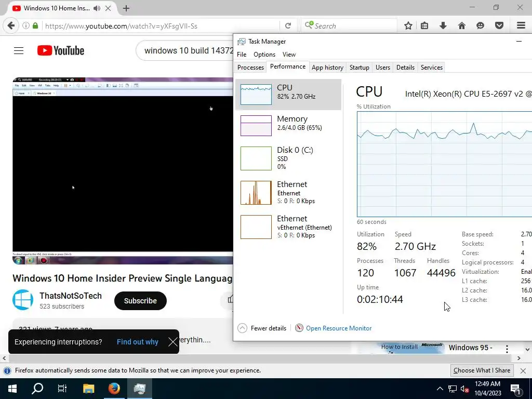
Task: Open taskbar search magnifier
Action: click(37, 389)
